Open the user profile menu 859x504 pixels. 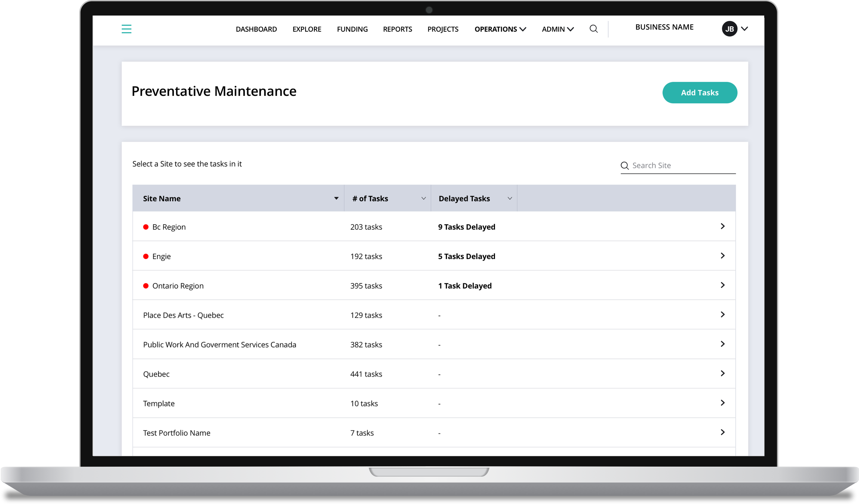click(735, 28)
